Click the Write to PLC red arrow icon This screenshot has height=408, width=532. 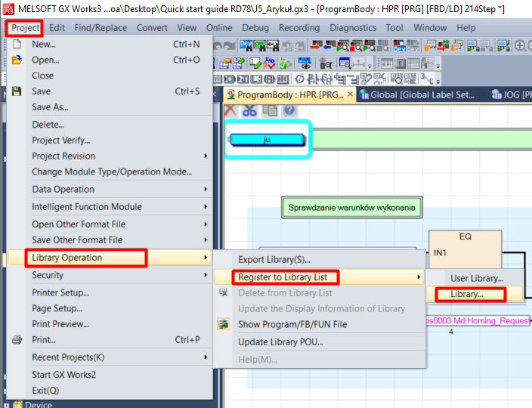pos(316,45)
